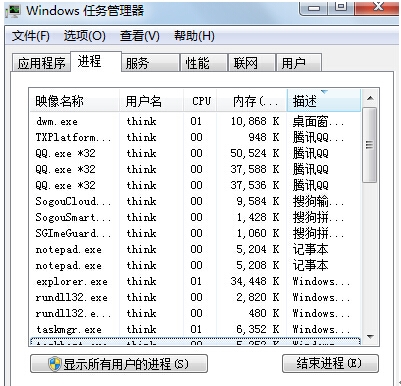401x386 pixels.
Task: Select the explorer.exe process row
Action: coord(195,281)
